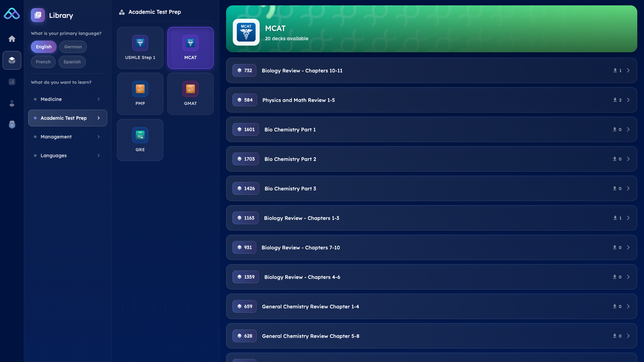Set primary language to French
Image resolution: width=644 pixels, height=362 pixels.
(x=43, y=62)
